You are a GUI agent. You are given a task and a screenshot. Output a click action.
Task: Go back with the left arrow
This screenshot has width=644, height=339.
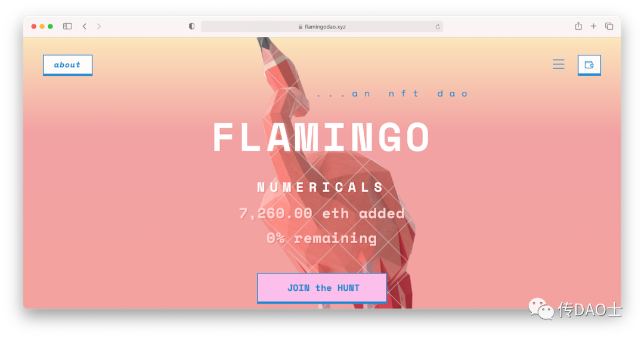pos(85,26)
